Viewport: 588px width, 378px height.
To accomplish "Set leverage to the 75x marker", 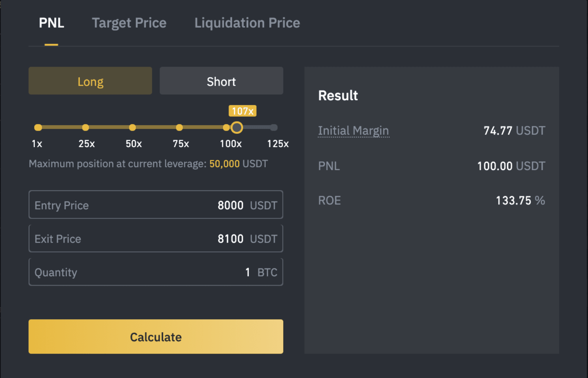I will click(179, 127).
